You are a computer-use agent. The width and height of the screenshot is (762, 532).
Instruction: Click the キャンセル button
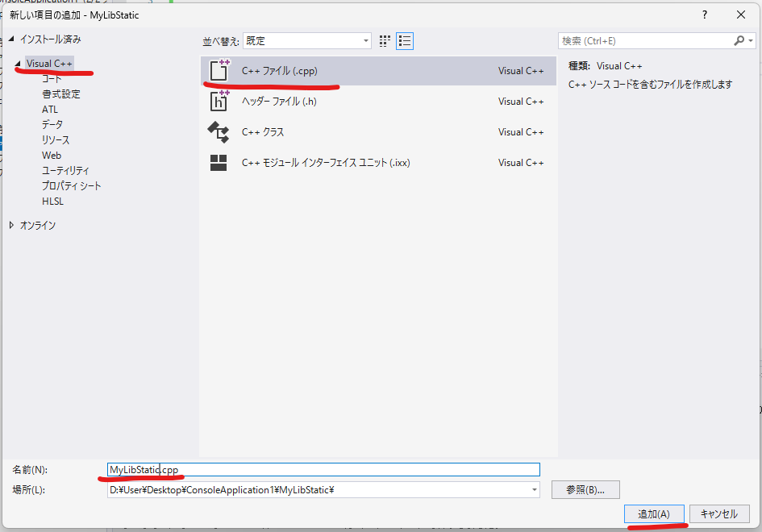tap(719, 513)
